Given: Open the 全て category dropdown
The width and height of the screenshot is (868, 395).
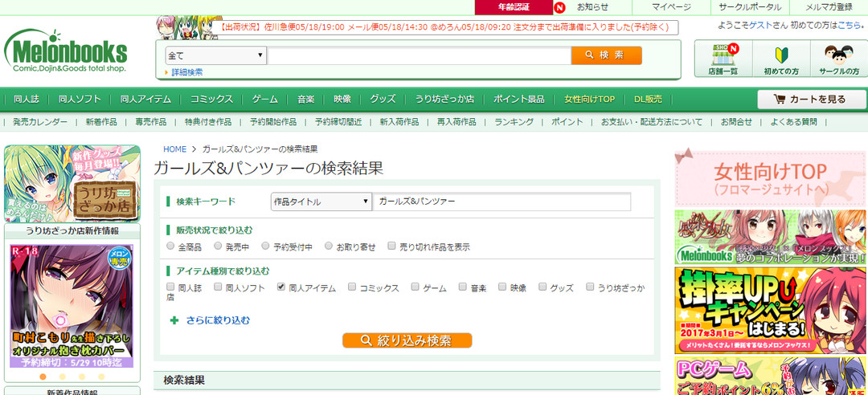Looking at the screenshot, I should (x=215, y=55).
